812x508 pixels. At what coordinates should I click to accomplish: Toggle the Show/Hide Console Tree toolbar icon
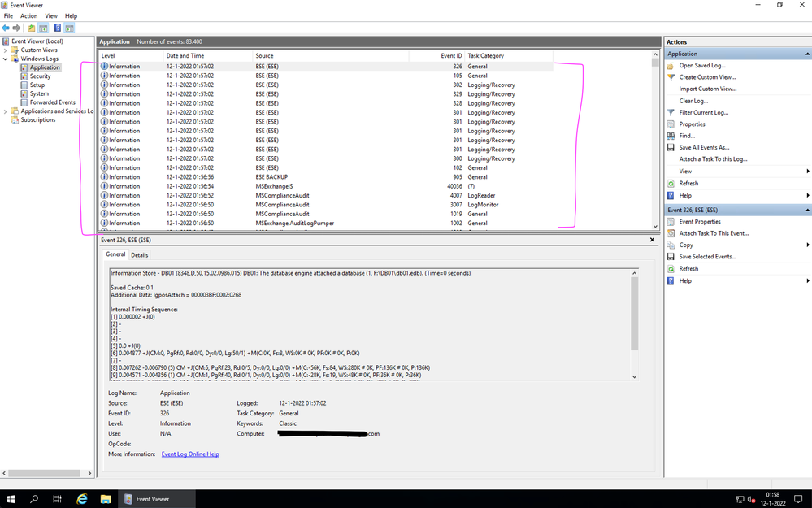coord(44,28)
